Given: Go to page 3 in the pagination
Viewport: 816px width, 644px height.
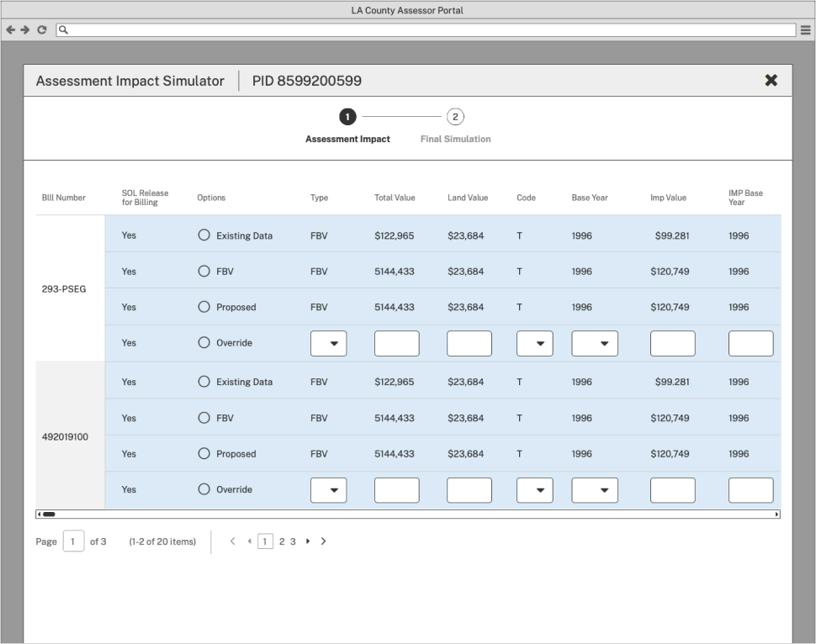Looking at the screenshot, I should (x=293, y=542).
